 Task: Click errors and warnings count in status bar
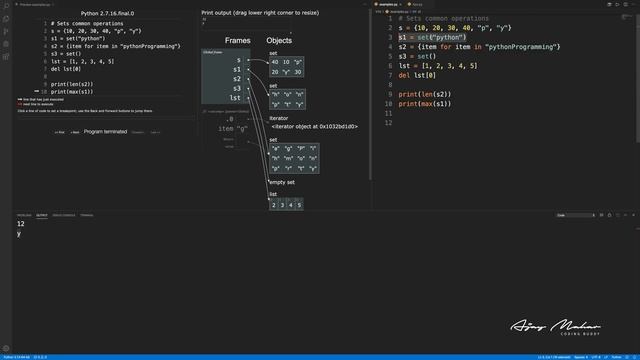click(40, 357)
